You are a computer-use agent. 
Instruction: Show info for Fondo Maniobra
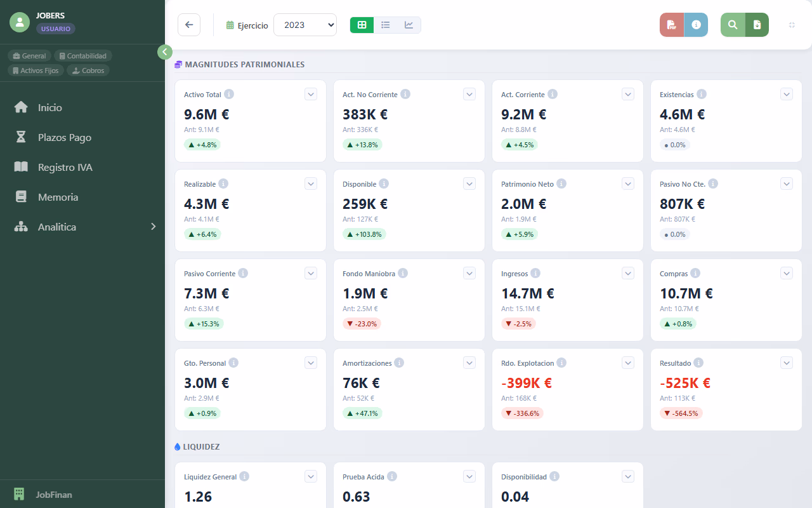403,273
